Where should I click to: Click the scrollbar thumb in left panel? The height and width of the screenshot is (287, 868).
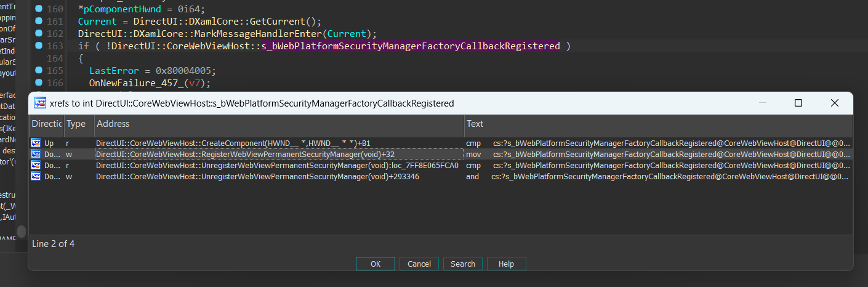[22, 232]
